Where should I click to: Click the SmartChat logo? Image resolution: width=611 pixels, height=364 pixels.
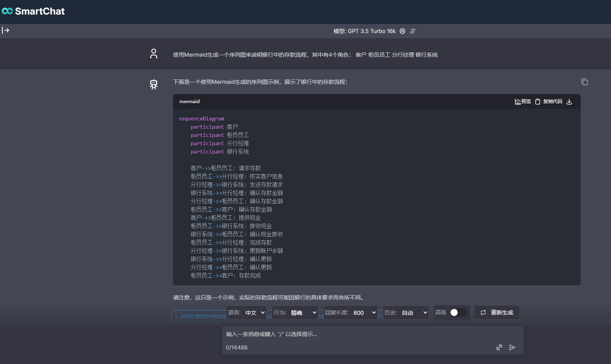(33, 11)
